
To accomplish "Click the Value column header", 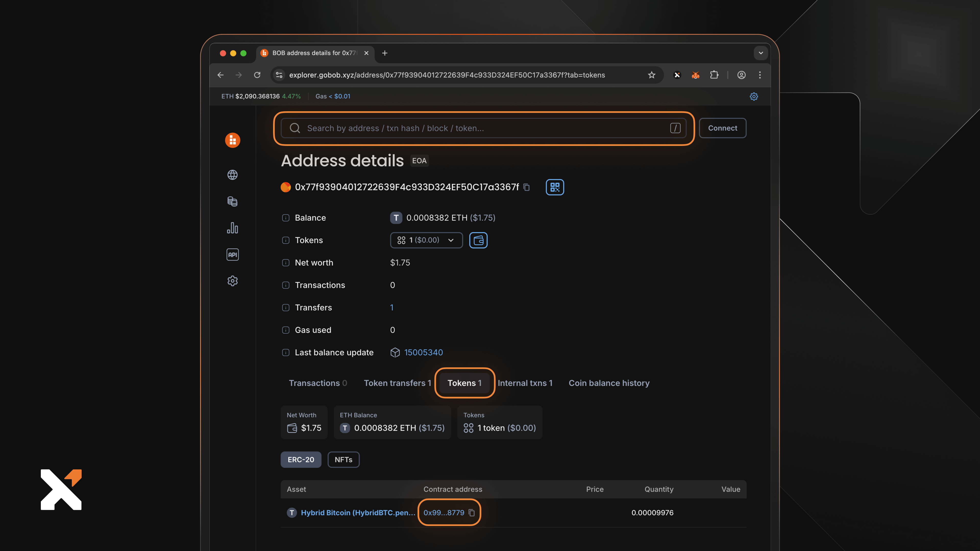I will click(x=730, y=490).
